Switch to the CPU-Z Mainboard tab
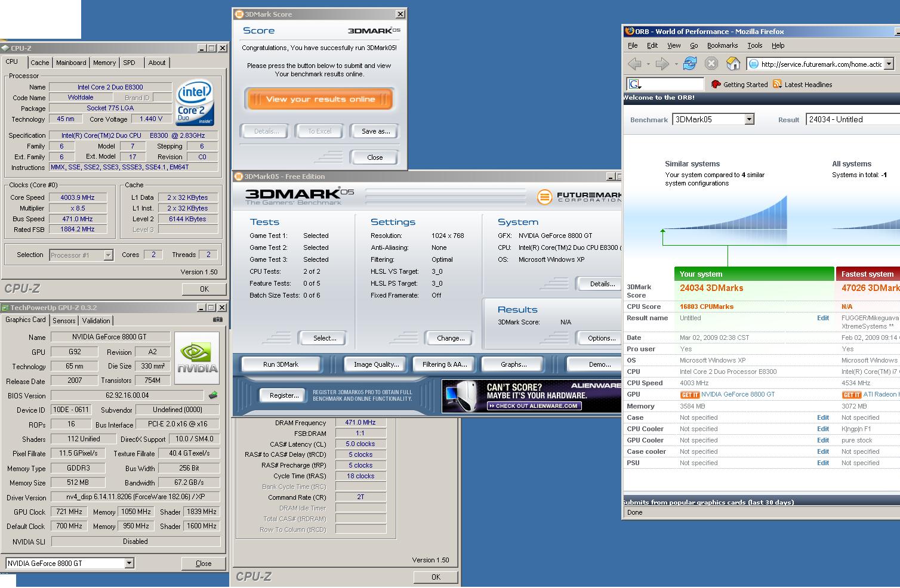This screenshot has height=588, width=900. 71,63
